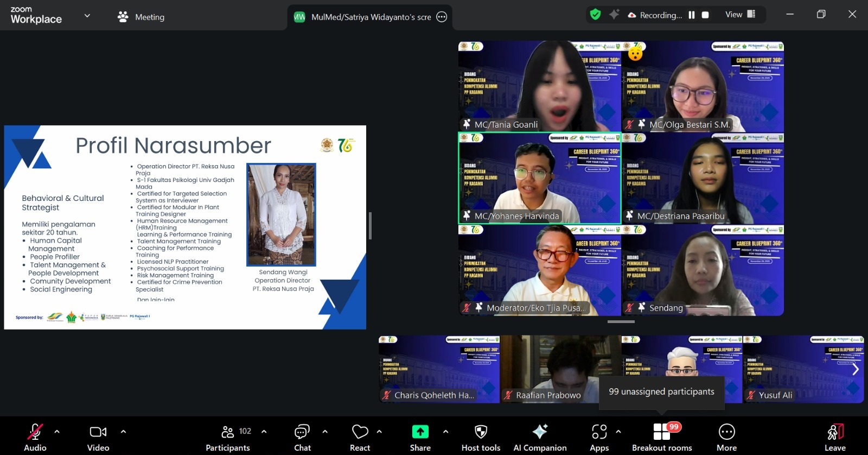Open Zoom Workplace dropdown chevron
The width and height of the screenshot is (868, 455).
(x=87, y=16)
